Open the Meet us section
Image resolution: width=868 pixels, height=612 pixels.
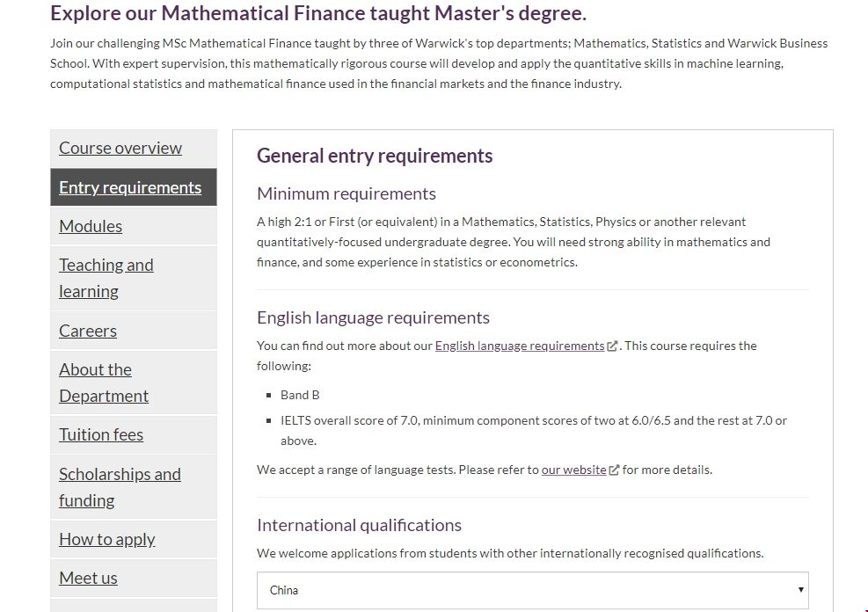(x=88, y=578)
